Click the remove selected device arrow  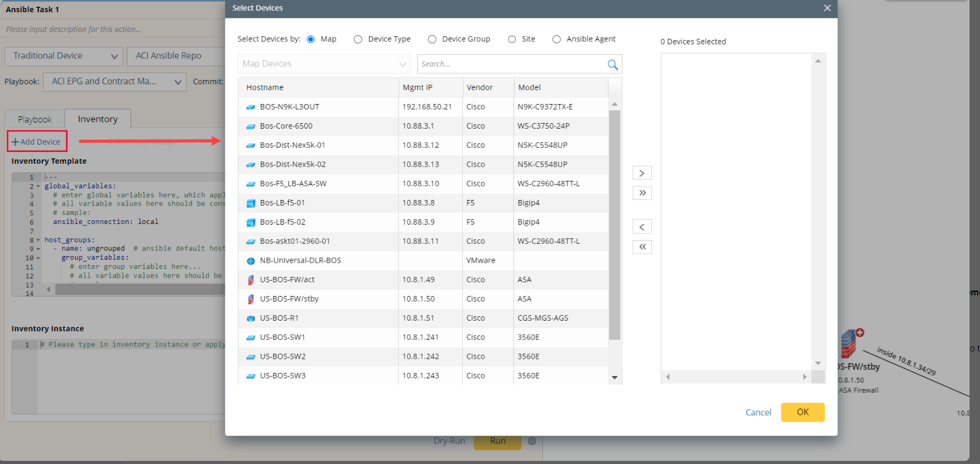click(x=641, y=227)
